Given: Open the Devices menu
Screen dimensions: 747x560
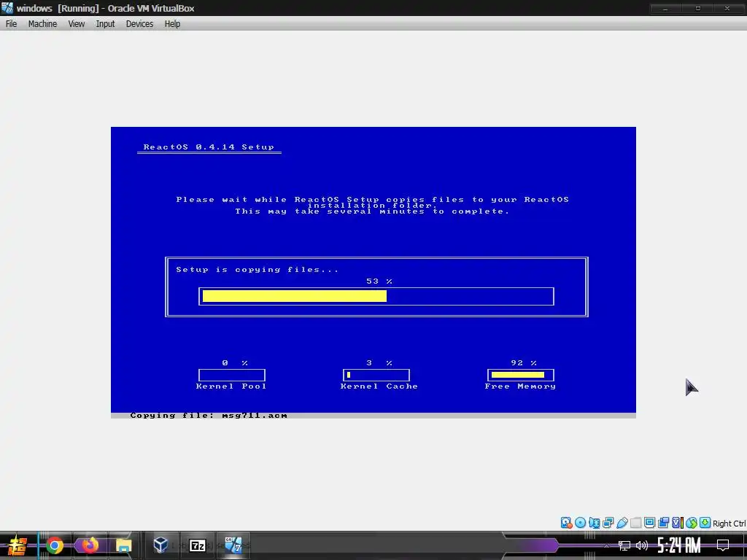Looking at the screenshot, I should pos(139,24).
